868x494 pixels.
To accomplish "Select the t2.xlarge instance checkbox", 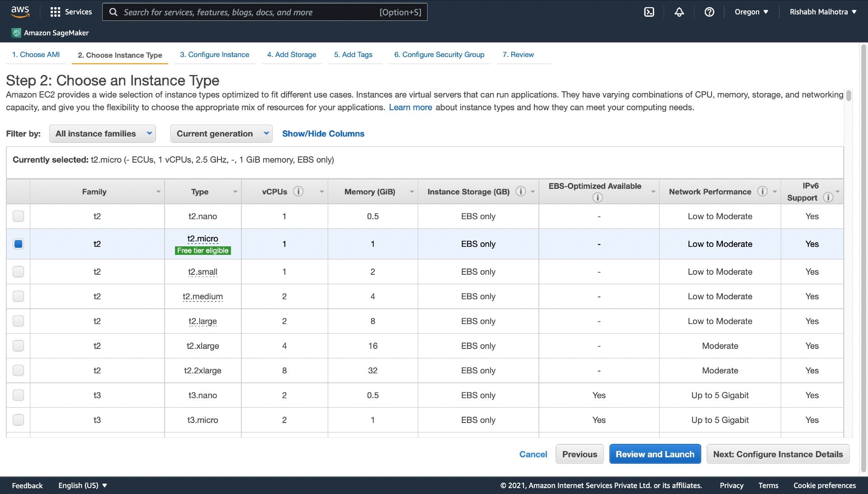I will click(18, 346).
